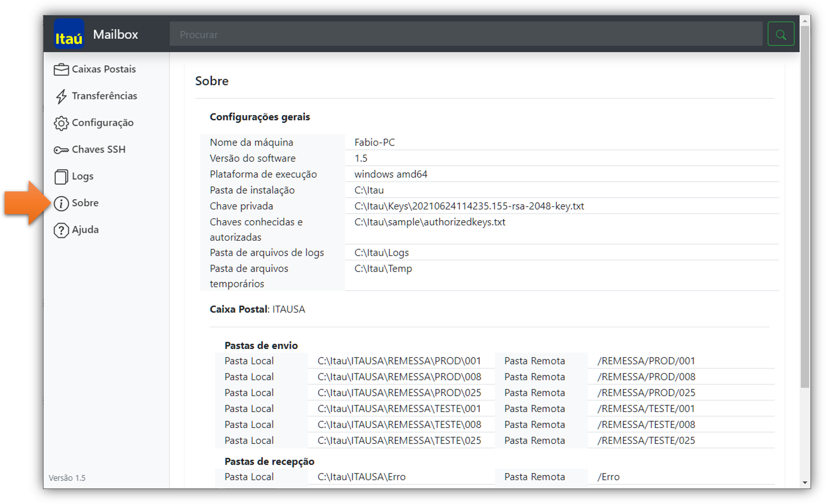Open the Ajuda help label
Screen dimensions: 826x504
coord(85,230)
